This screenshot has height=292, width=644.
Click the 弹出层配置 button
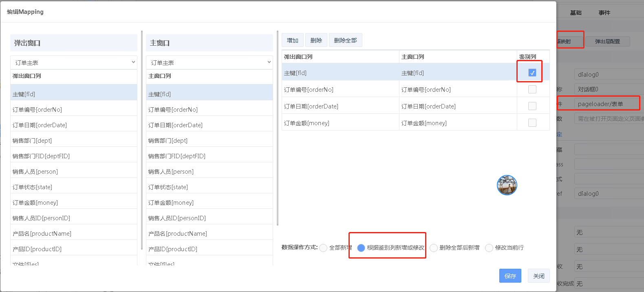pos(607,42)
